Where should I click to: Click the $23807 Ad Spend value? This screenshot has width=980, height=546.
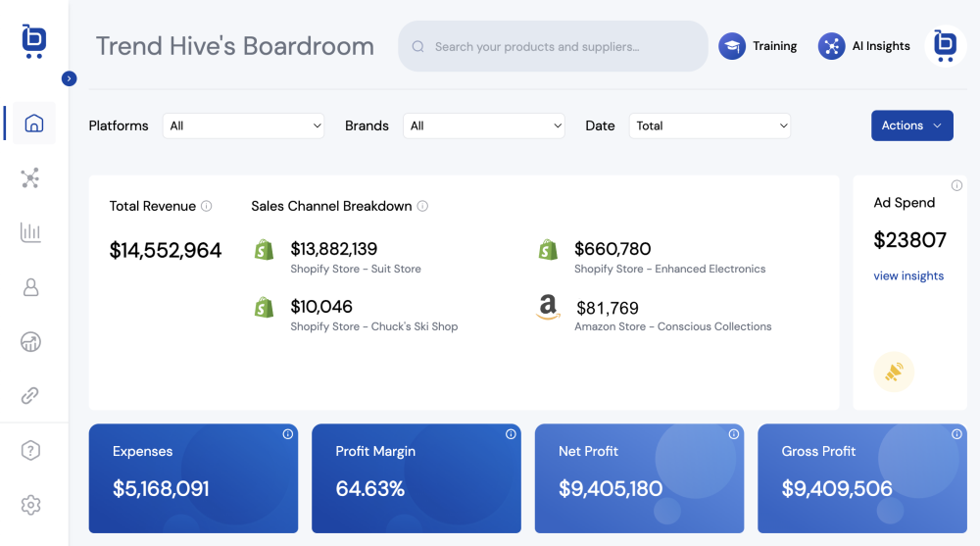point(910,240)
